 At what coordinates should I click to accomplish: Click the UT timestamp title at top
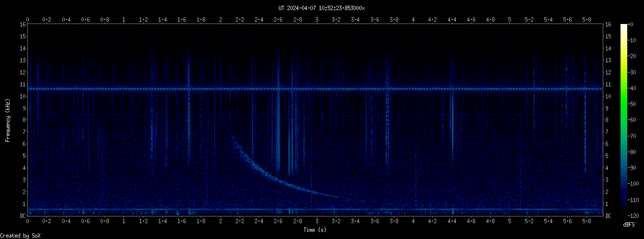322,8
